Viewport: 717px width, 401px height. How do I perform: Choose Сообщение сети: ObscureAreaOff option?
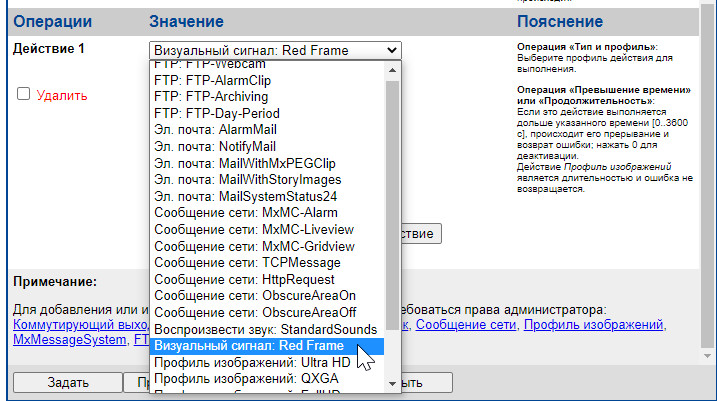point(267,313)
